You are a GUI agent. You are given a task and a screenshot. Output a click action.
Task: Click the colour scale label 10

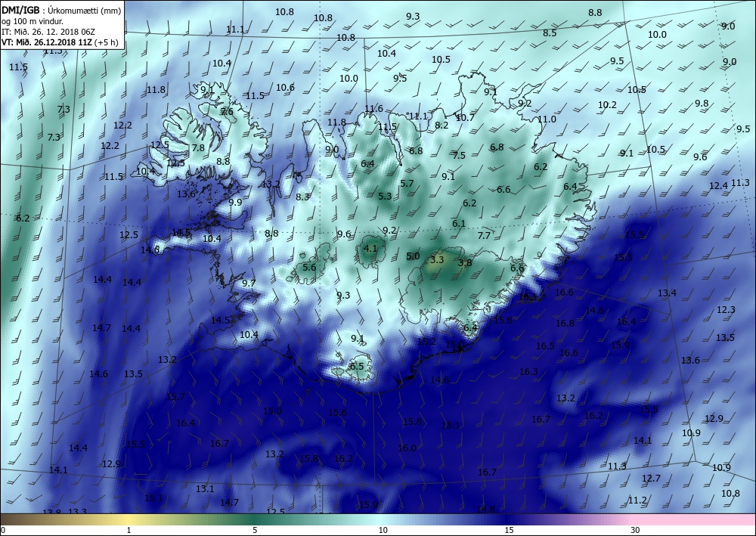tap(383, 530)
